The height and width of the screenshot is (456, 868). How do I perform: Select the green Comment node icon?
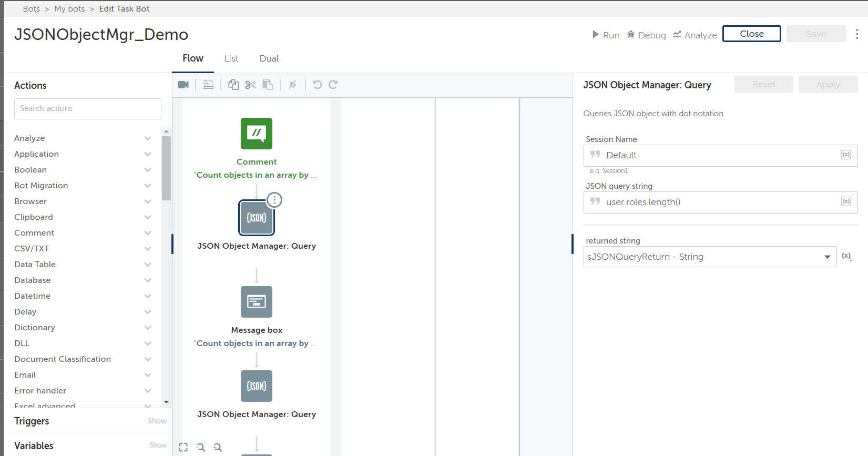tap(257, 134)
